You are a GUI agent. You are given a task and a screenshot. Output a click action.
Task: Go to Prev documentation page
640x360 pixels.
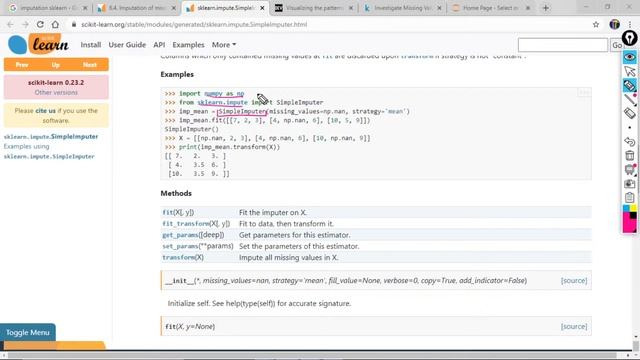coord(22,64)
